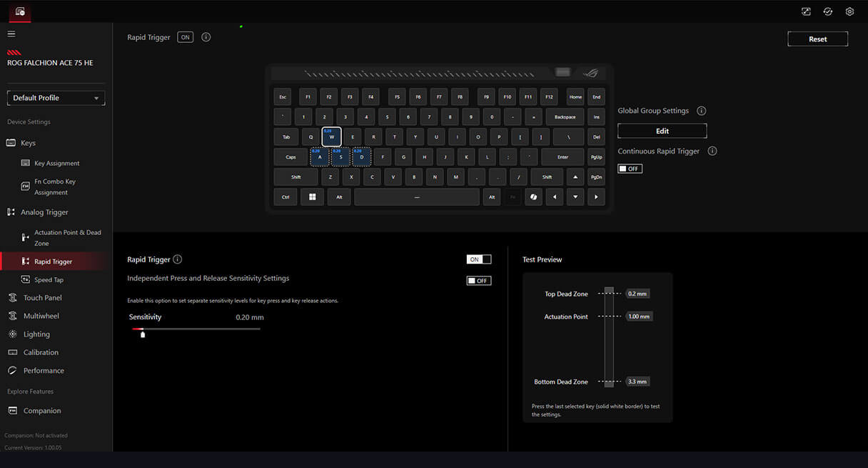Click Edit under Global Group Settings
Image resolution: width=868 pixels, height=468 pixels.
(662, 131)
